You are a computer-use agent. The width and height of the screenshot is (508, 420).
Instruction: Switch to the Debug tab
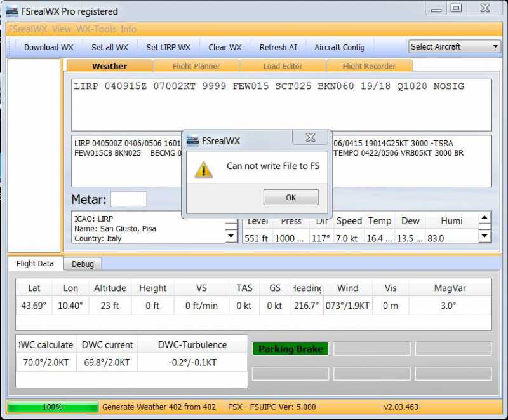click(x=83, y=264)
